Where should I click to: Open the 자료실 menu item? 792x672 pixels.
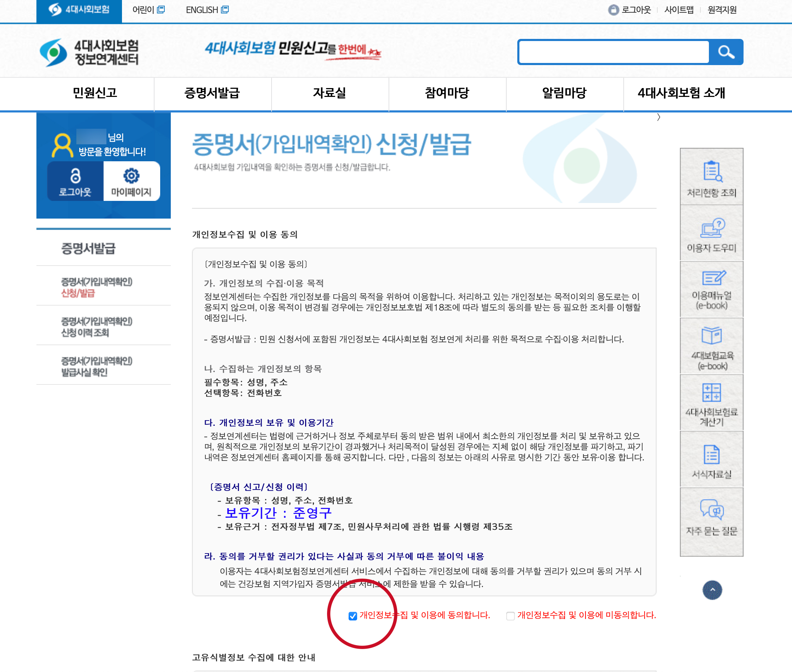pyautogui.click(x=330, y=93)
